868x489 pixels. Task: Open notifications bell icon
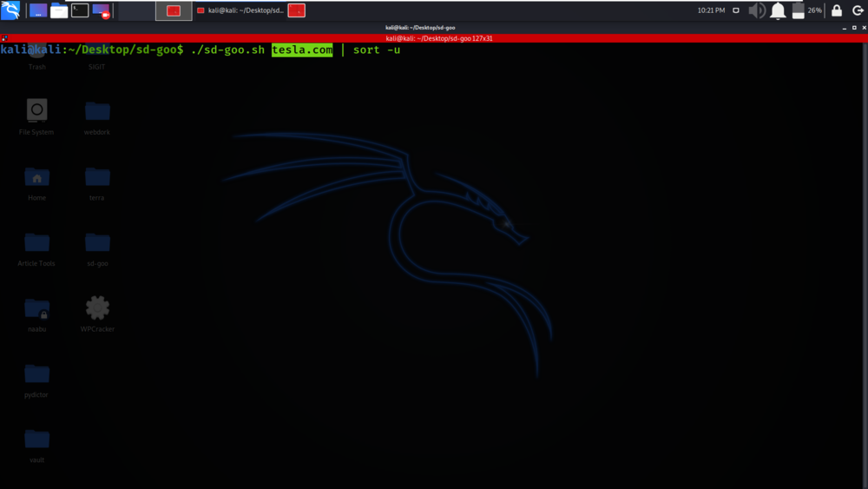tap(778, 10)
